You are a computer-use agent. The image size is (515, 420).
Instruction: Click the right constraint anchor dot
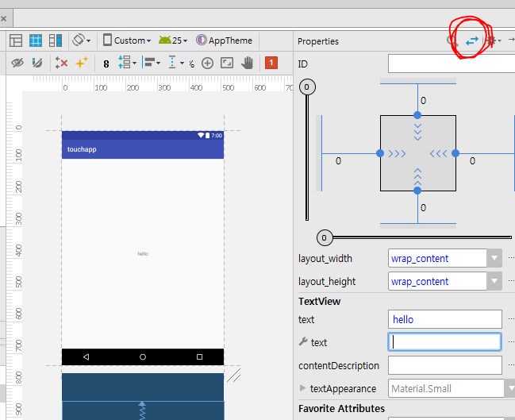point(455,153)
